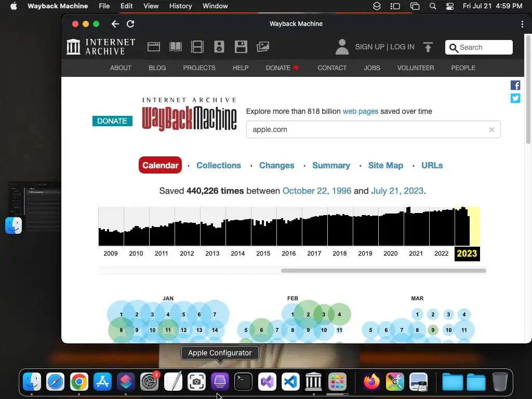This screenshot has height=399, width=532.
Task: Follow the July 21, 2023 link
Action: (397, 191)
